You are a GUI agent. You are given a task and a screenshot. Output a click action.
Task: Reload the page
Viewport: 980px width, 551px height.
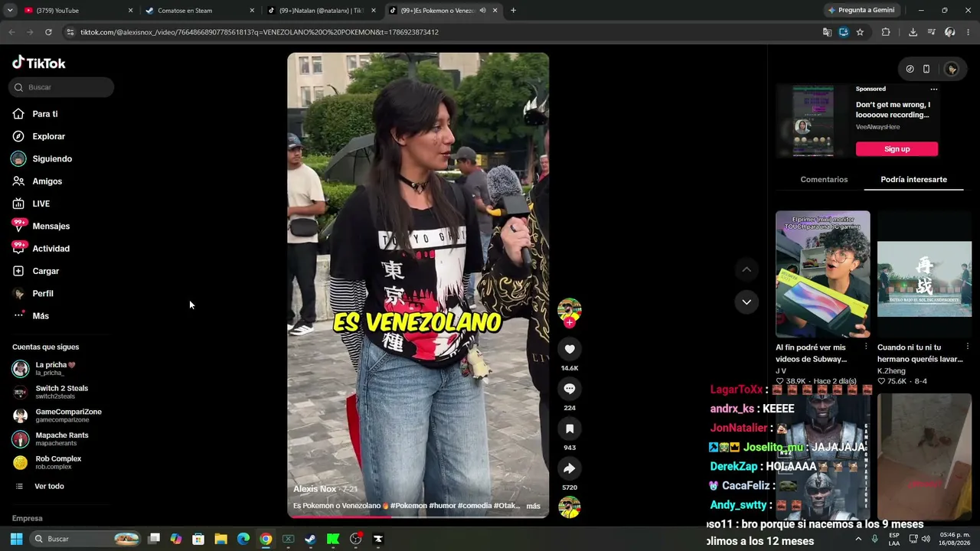coord(48,32)
